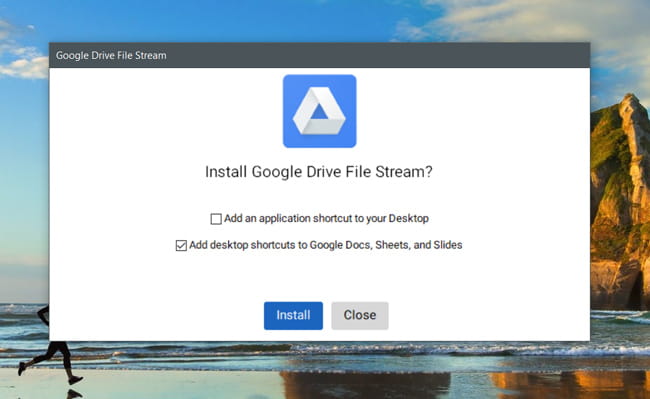Click the Google Drive File Stream title bar
The width and height of the screenshot is (650, 399).
point(320,55)
